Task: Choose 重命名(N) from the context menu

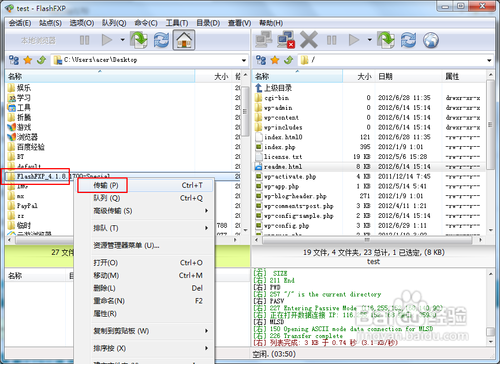Action: pyautogui.click(x=144, y=301)
